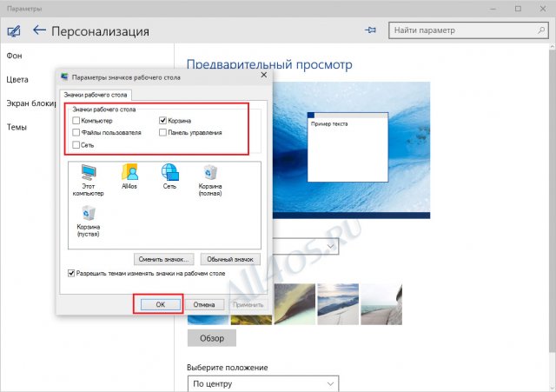
Task: Click the Отмена button
Action: [204, 304]
